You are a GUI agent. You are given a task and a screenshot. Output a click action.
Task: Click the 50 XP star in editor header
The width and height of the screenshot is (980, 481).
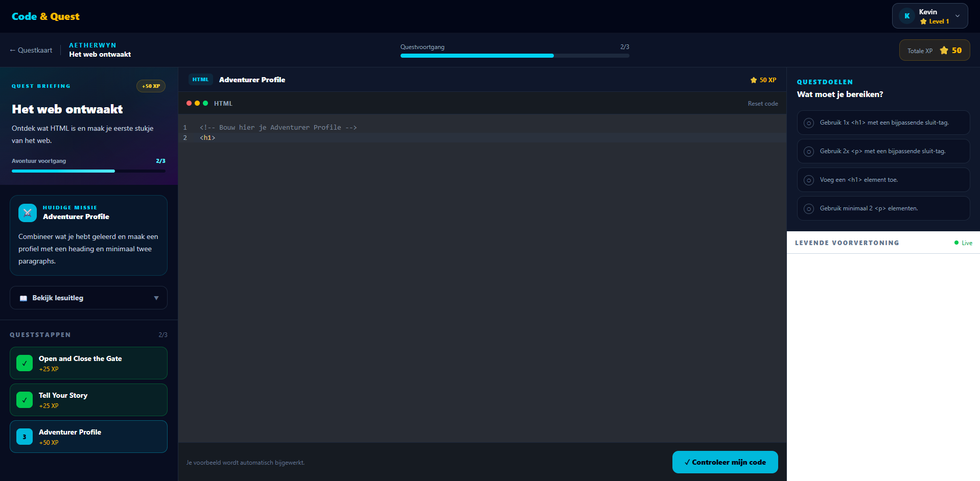pyautogui.click(x=753, y=80)
